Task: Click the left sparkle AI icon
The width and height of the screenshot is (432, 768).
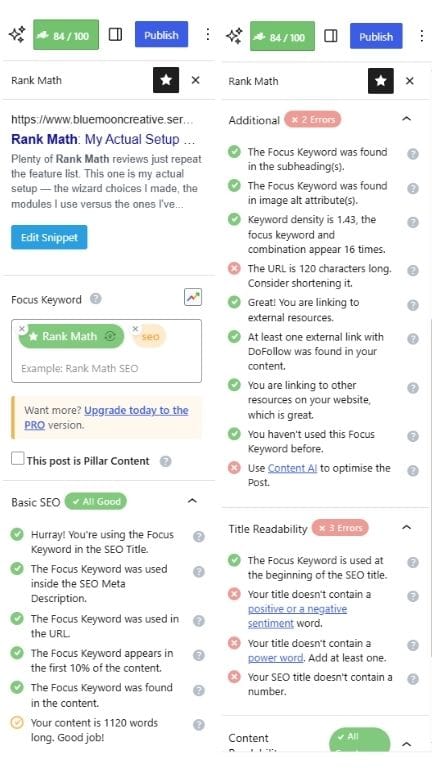Action: [17, 35]
